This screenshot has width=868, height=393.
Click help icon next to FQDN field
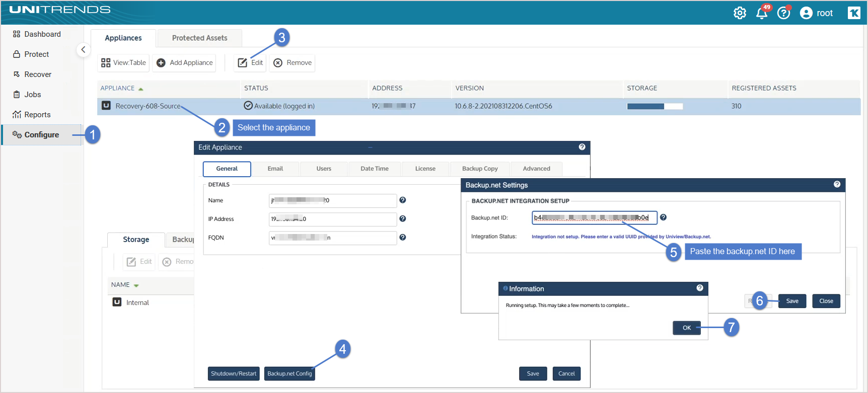tap(403, 238)
